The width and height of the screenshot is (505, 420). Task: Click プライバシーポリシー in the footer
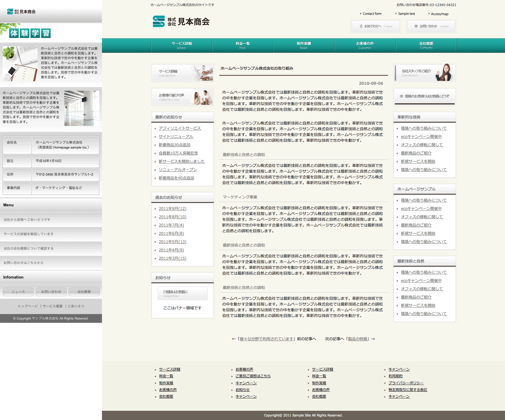tap(406, 383)
